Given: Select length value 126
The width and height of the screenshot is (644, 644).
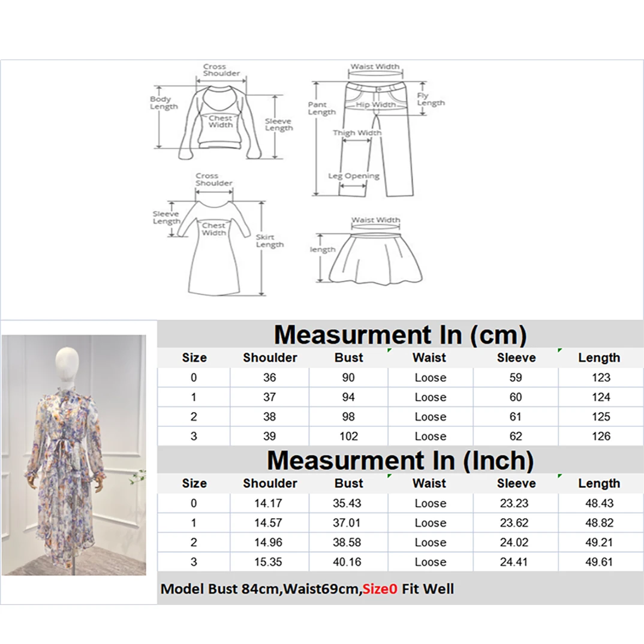Looking at the screenshot, I should (601, 436).
